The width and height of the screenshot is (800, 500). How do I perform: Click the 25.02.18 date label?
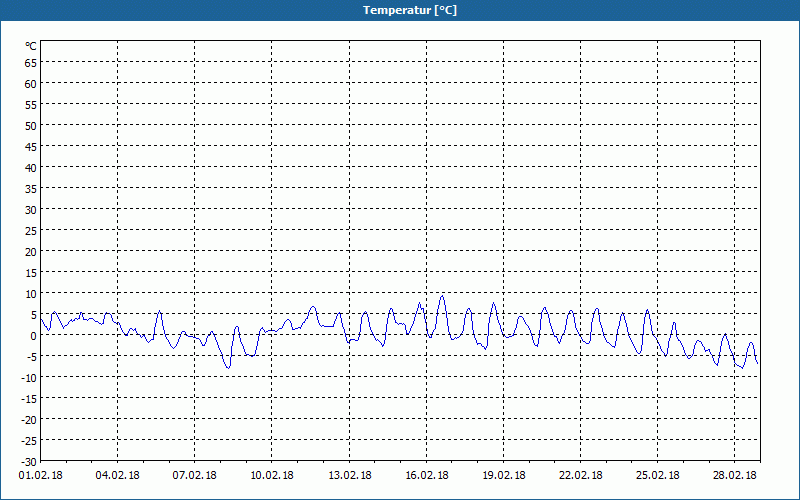[658, 476]
